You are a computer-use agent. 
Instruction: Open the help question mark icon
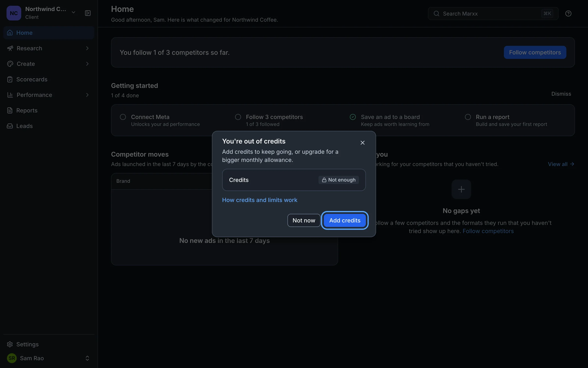point(568,13)
